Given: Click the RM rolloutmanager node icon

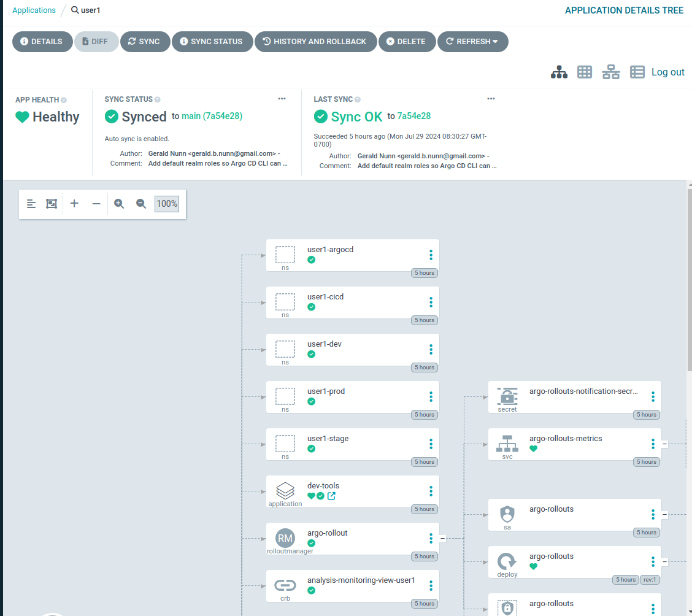Looking at the screenshot, I should pos(285,538).
